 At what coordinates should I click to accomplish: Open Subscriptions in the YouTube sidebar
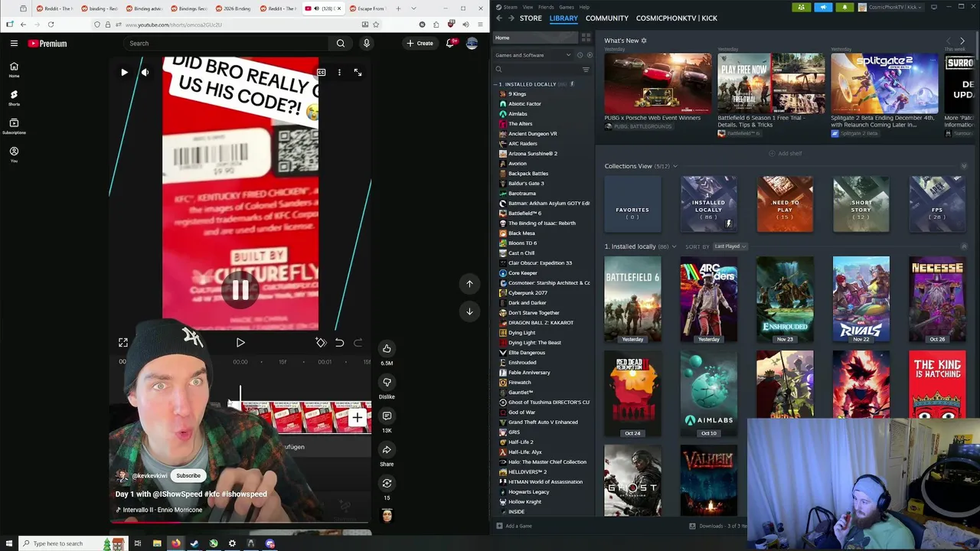pos(14,126)
